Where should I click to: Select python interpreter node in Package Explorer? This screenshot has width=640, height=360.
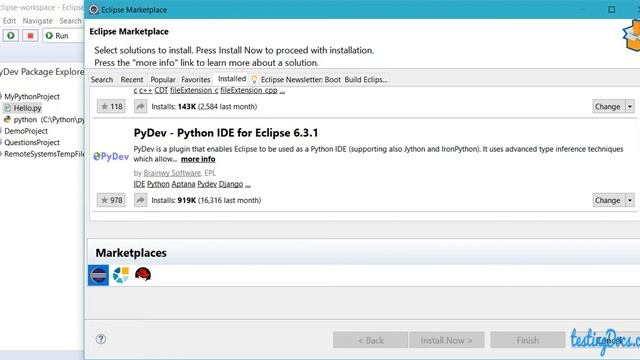click(49, 120)
